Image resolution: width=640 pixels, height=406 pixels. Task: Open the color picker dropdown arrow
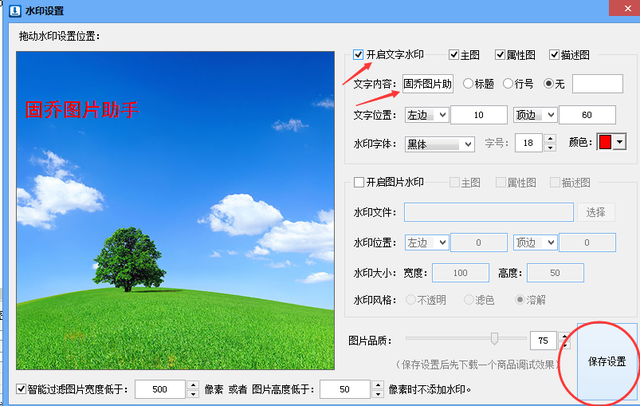click(620, 142)
